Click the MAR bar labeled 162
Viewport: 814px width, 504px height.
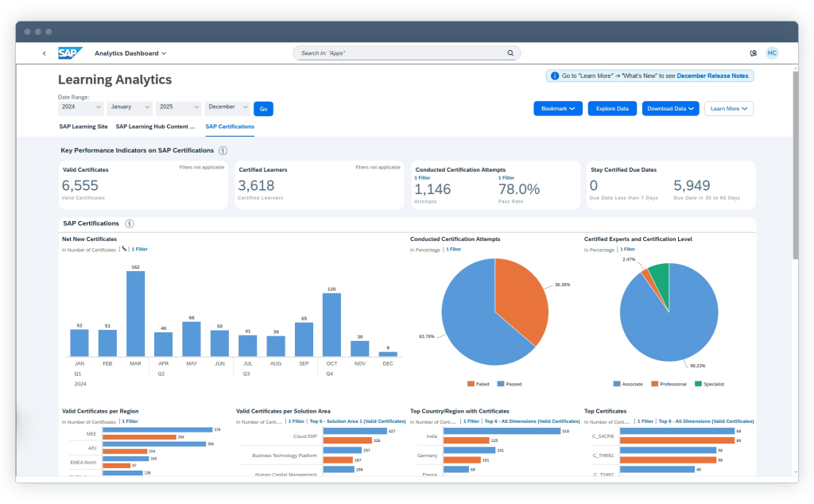point(135,313)
